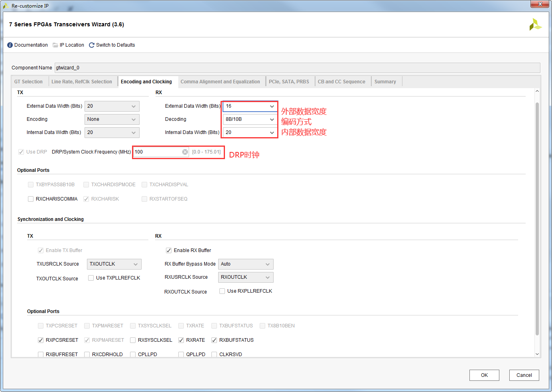Click the vertical scrollbar thumb
The width and height of the screenshot is (552, 392).
[x=537, y=219]
